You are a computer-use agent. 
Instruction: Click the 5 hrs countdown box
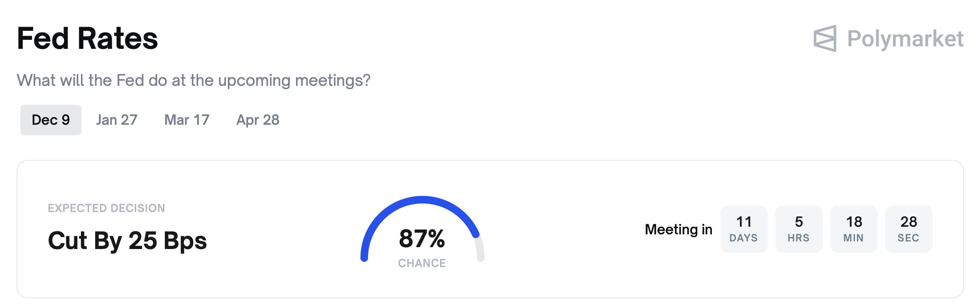point(799,229)
